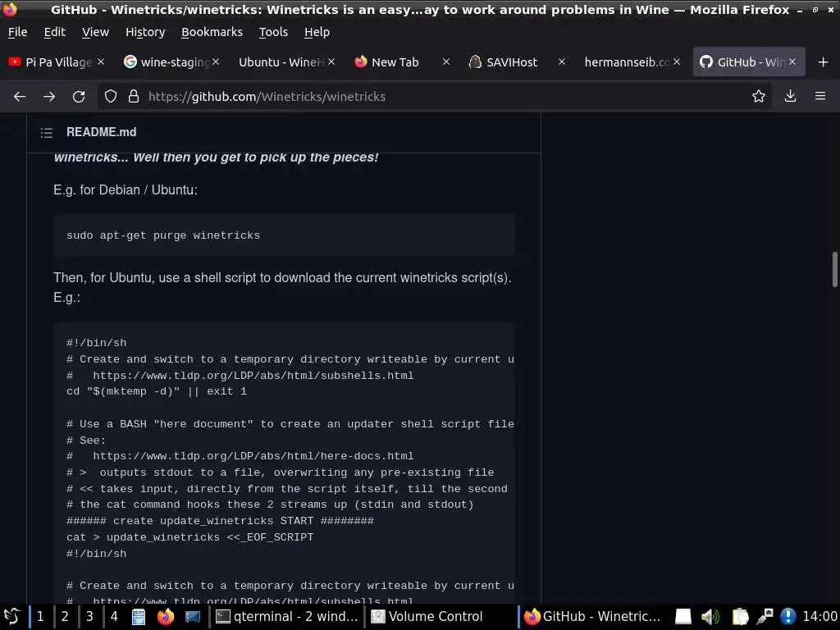Switch to workspace 2 in taskbar
This screenshot has width=840, height=630.
click(x=65, y=617)
